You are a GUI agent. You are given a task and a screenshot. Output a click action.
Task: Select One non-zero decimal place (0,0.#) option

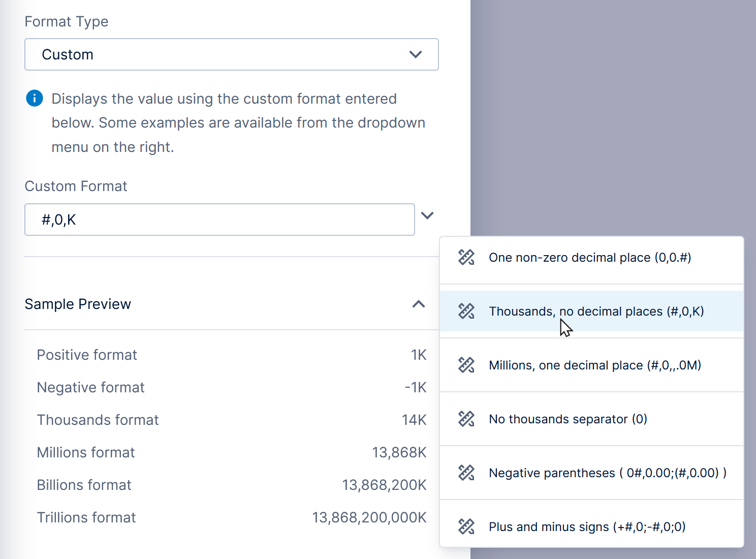coord(589,258)
